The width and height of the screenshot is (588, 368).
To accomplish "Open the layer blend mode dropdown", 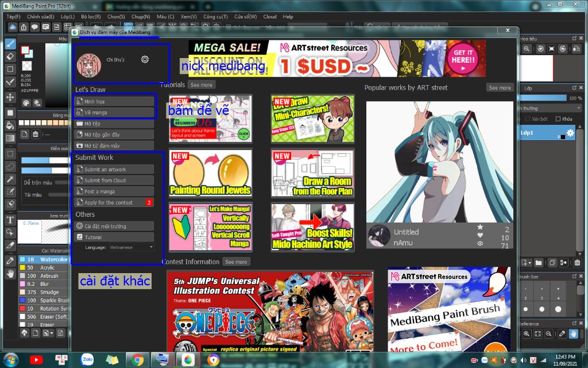I will coord(551,108).
